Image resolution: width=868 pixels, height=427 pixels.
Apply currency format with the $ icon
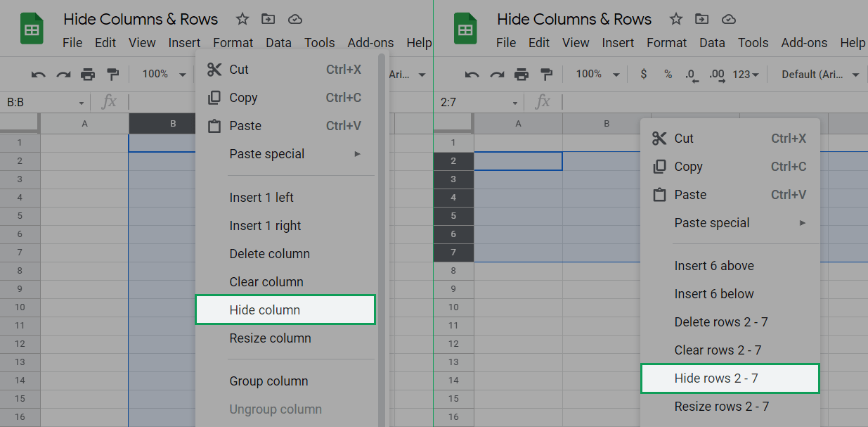(643, 74)
